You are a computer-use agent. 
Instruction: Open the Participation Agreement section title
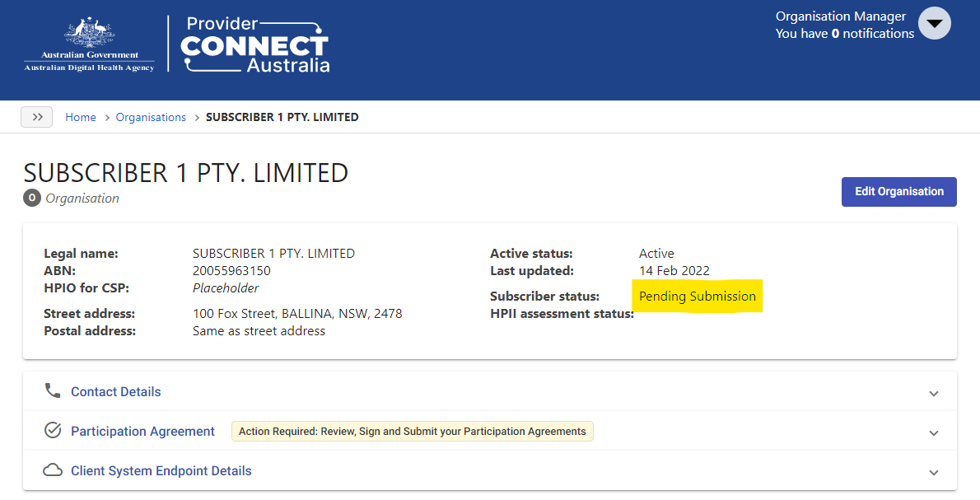coord(142,432)
